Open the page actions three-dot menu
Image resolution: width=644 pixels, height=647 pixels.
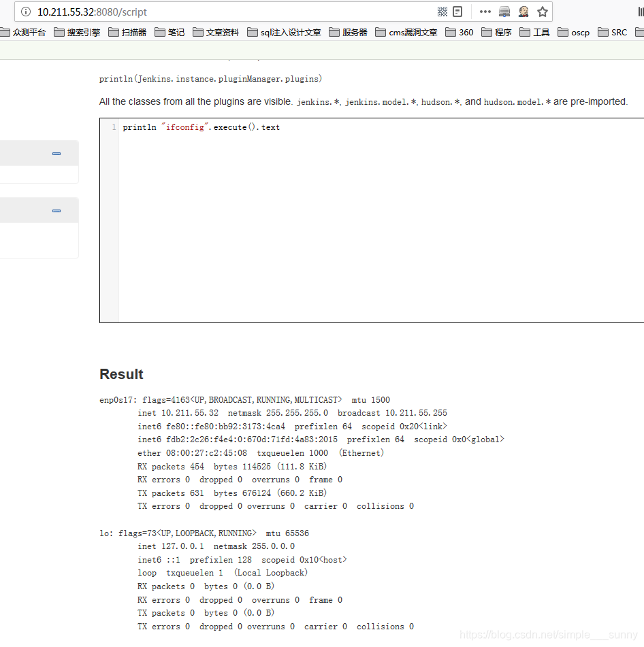485,12
